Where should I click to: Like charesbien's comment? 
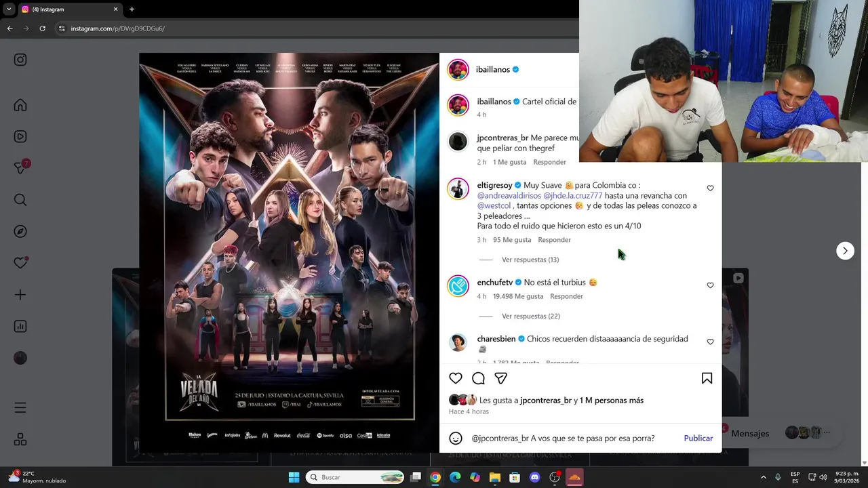point(710,342)
